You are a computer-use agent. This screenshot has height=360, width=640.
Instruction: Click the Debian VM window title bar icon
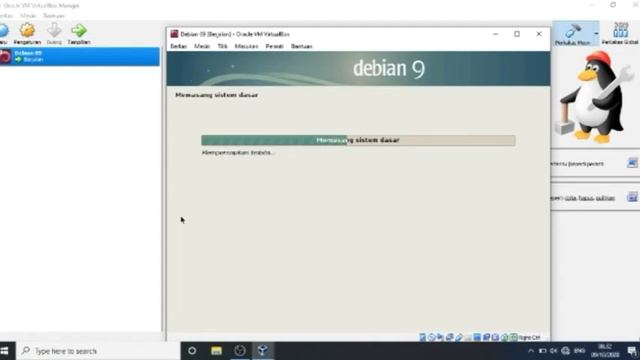tap(174, 34)
